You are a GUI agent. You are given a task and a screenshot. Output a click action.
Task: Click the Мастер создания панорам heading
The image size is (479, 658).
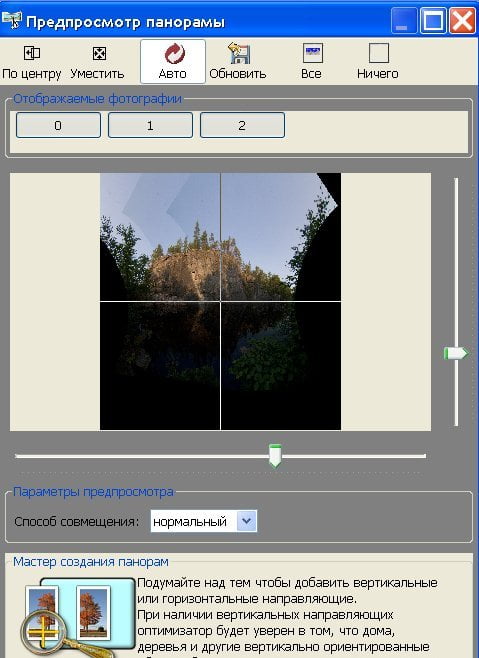[x=91, y=561]
